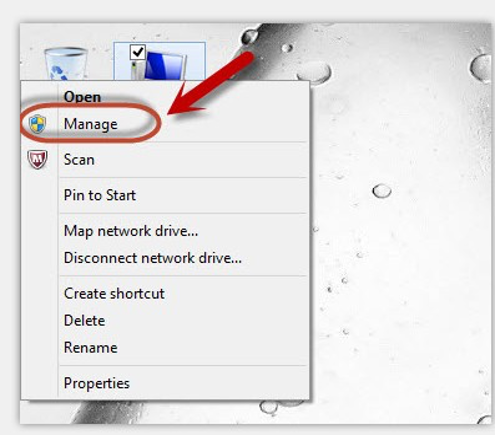Select the Computer desktop icon
This screenshot has width=495, height=435.
[x=159, y=62]
